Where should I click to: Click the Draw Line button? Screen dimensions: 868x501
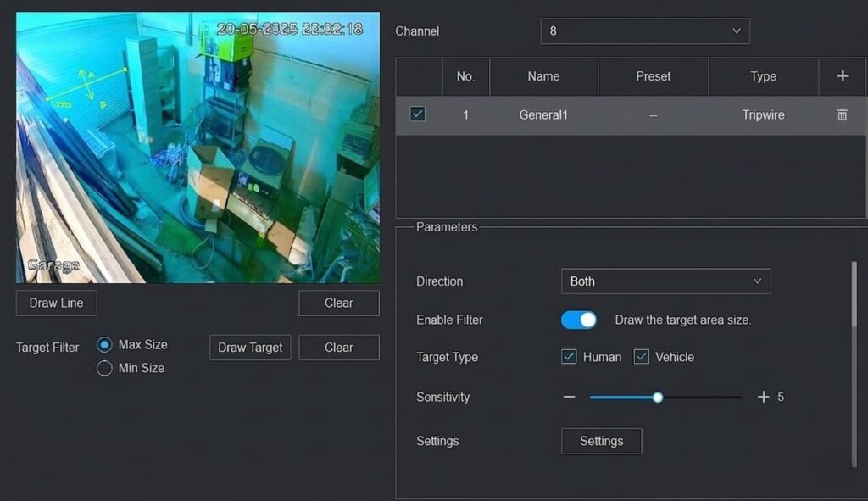click(56, 303)
